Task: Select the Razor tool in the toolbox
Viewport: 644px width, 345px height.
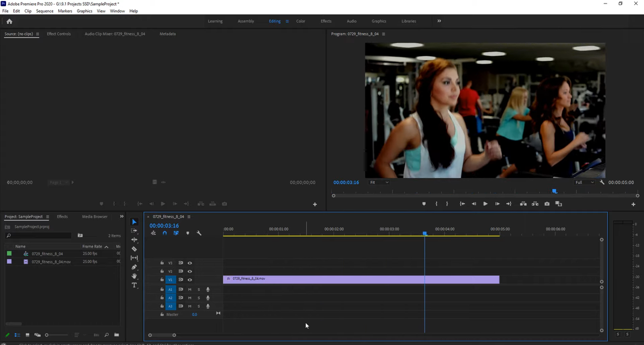Action: 134,249
